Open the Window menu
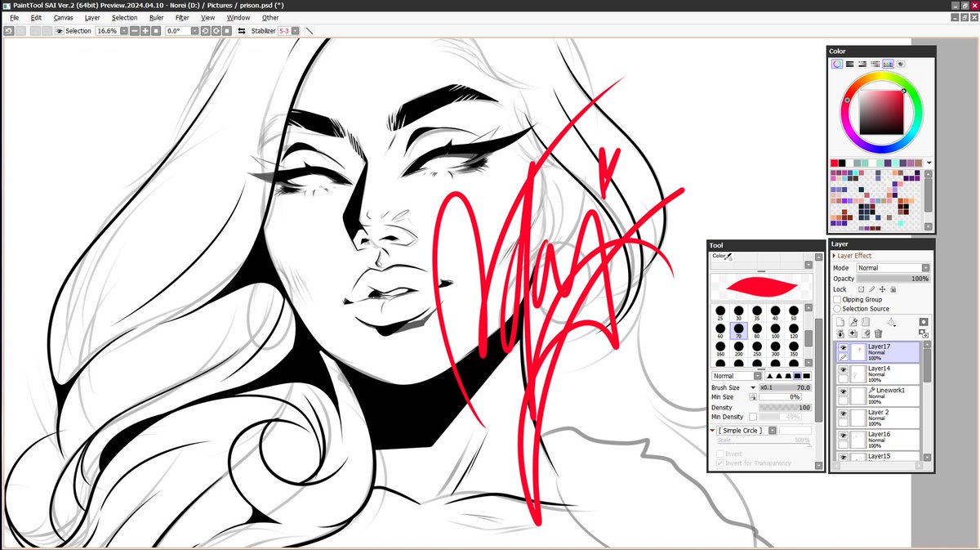 click(x=238, y=17)
